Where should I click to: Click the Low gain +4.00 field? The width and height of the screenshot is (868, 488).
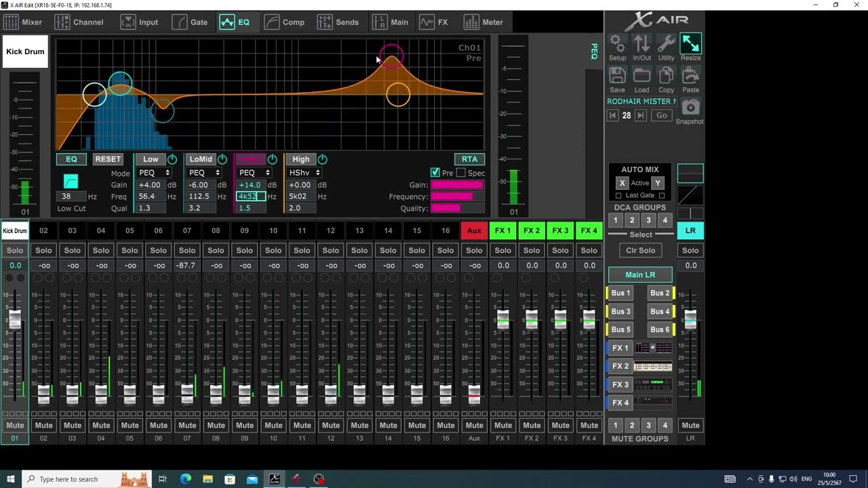[151, 185]
